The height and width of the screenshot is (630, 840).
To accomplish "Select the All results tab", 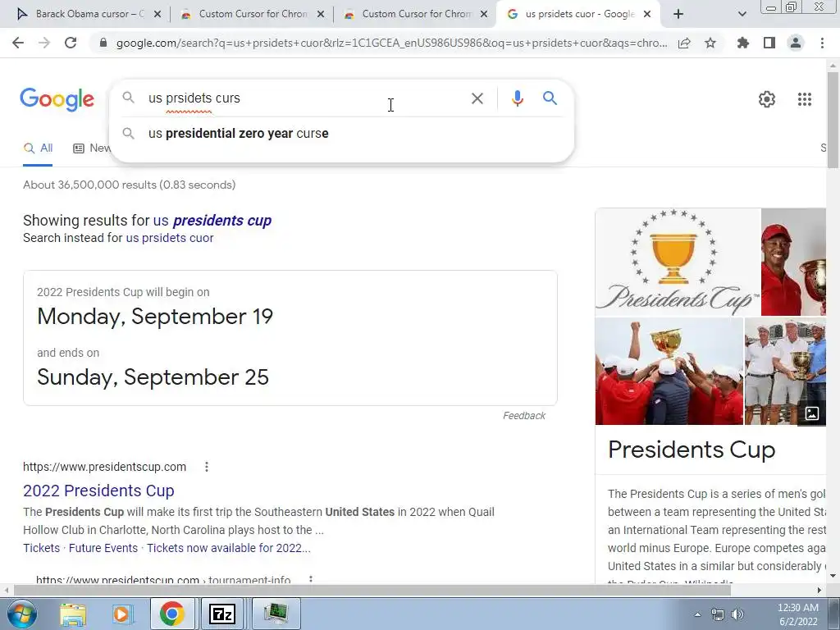I will pyautogui.click(x=38, y=148).
